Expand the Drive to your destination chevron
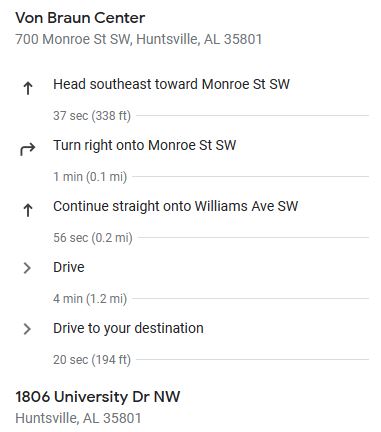Screen dimensions: 381x432 point(27,329)
